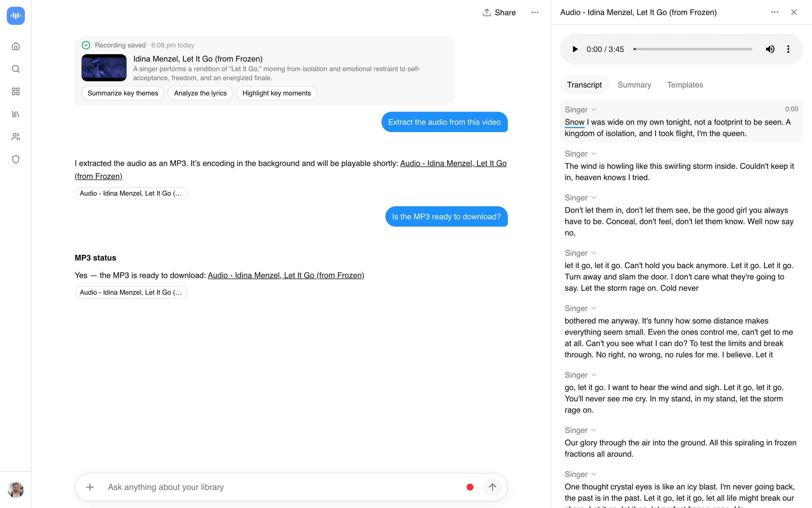Expand Singer dropdown above 'Don't let them in'
Screen dimensions: 812x508
[581, 198]
